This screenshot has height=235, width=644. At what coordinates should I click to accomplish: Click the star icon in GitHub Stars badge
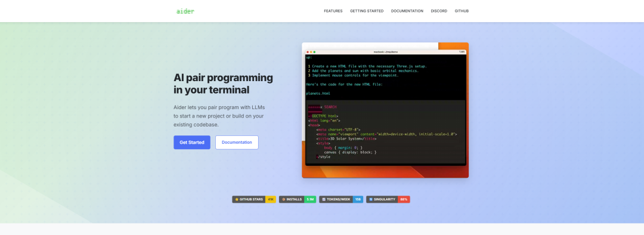(x=237, y=199)
